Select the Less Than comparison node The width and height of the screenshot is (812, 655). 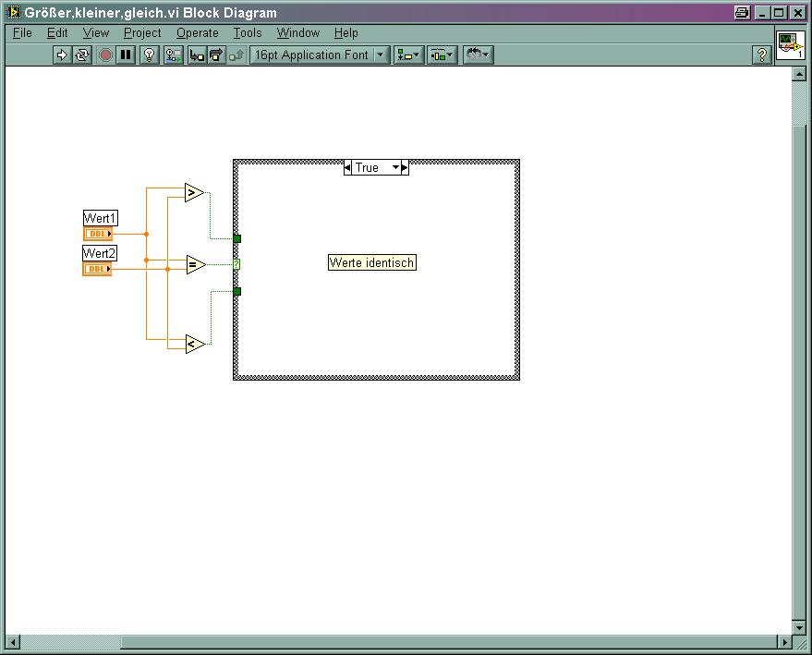point(193,344)
